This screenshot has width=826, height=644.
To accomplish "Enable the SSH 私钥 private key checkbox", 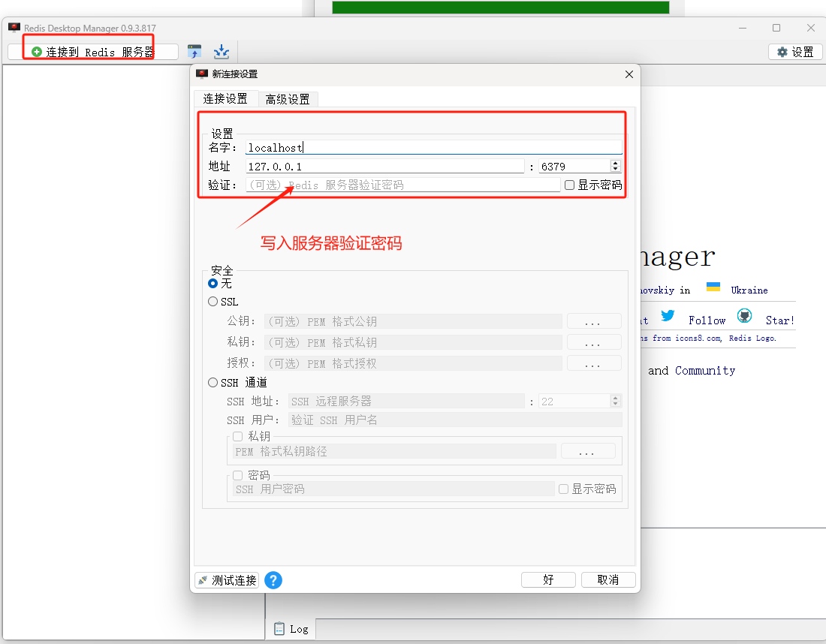I will pos(237,436).
